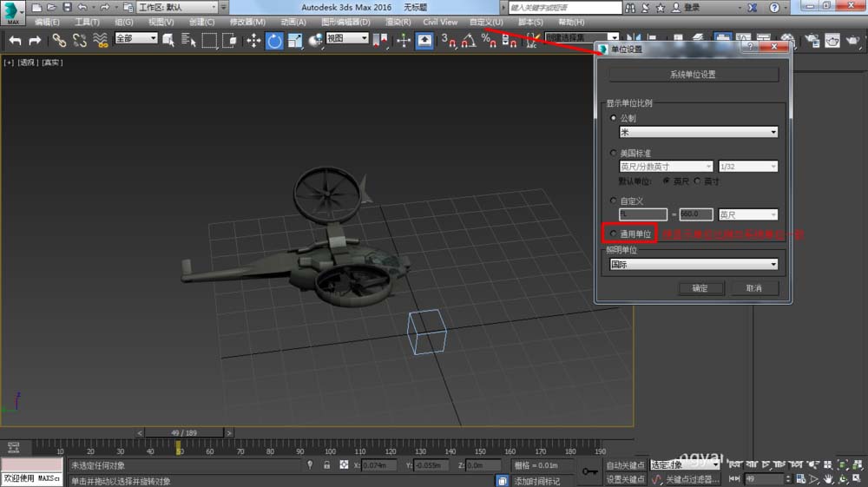Select the 美国标准 radio button
This screenshot has width=868, height=487.
[x=614, y=153]
